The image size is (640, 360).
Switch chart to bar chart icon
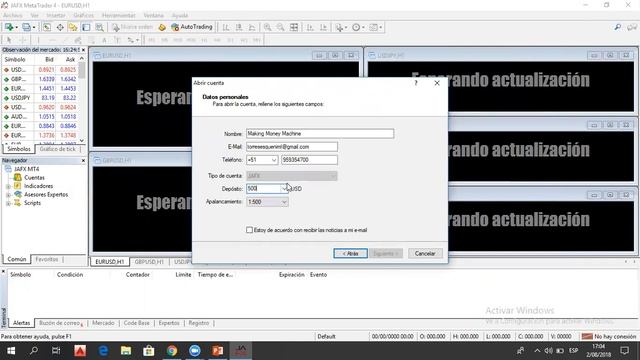coord(226,27)
